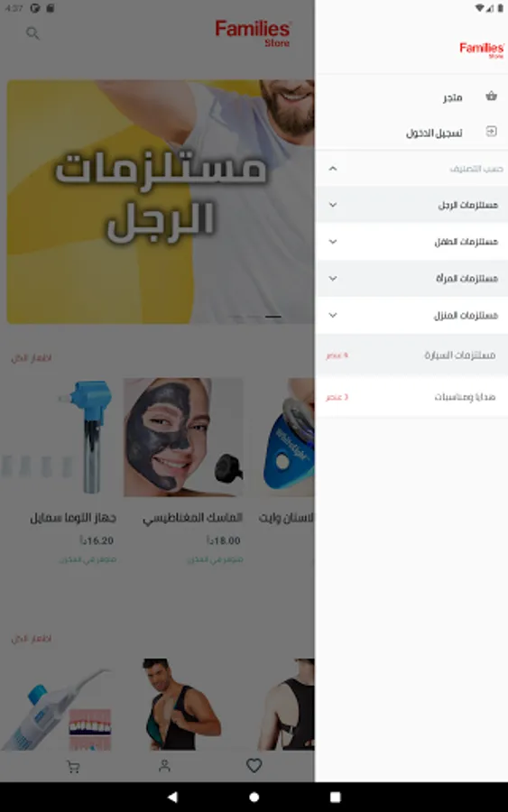Expand the مستلزمات الطفل category chevron
Image resolution: width=508 pixels, height=812 pixels.
pyautogui.click(x=333, y=242)
